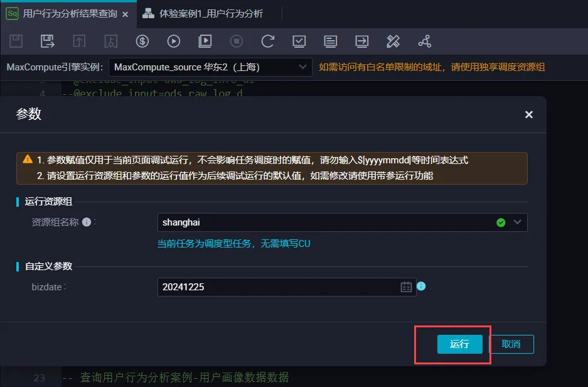Click the Save As icon with arrow
The height and width of the screenshot is (387, 588).
coord(48,41)
